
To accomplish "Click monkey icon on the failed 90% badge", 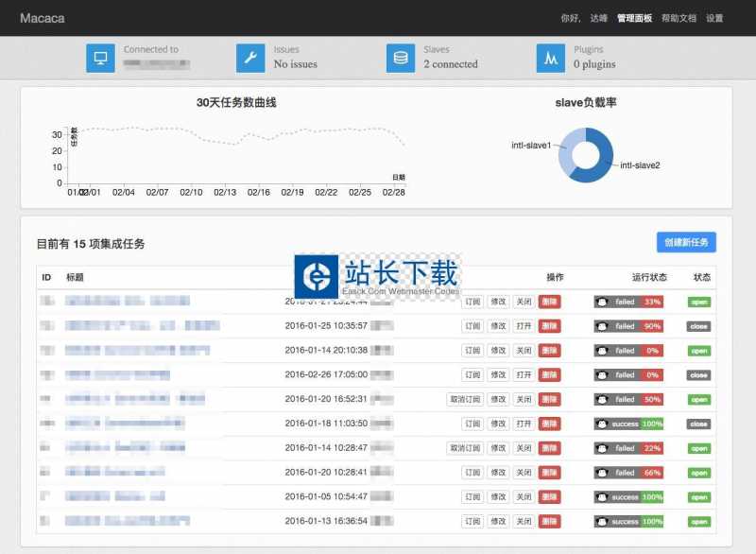I will point(603,326).
